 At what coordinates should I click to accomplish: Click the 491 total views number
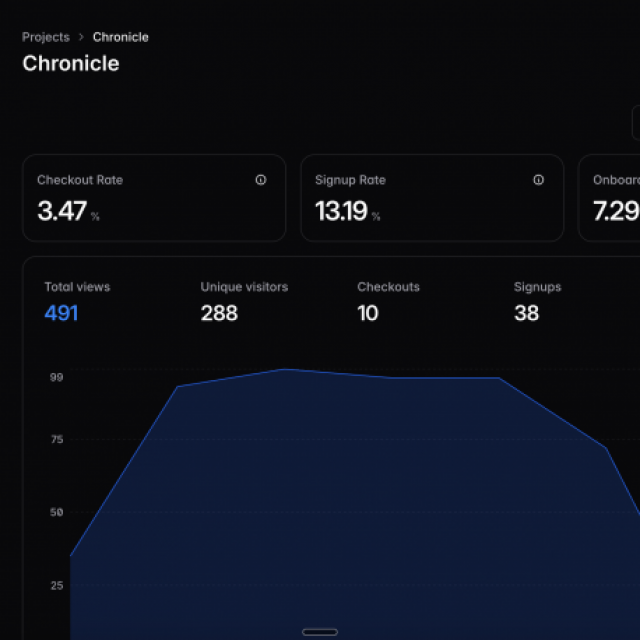coord(61,313)
